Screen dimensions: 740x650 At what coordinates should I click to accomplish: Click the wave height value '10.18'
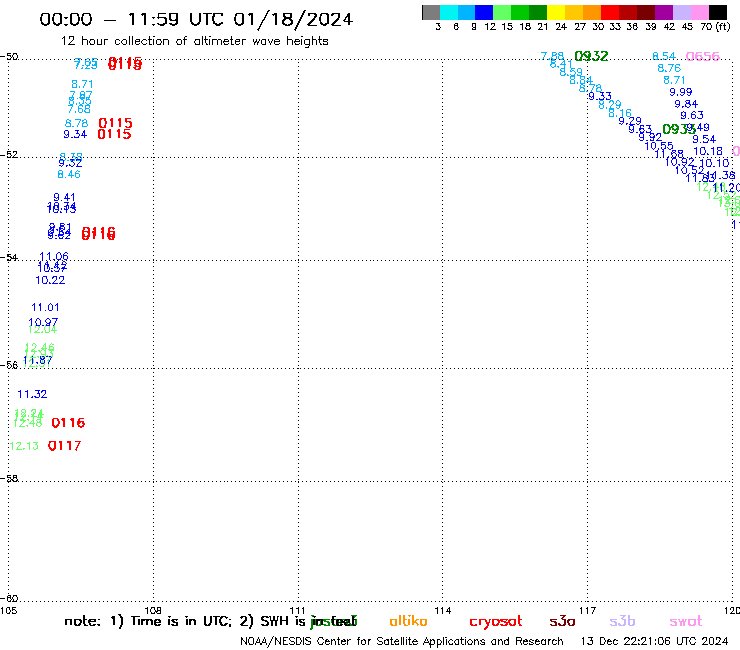[x=708, y=152]
